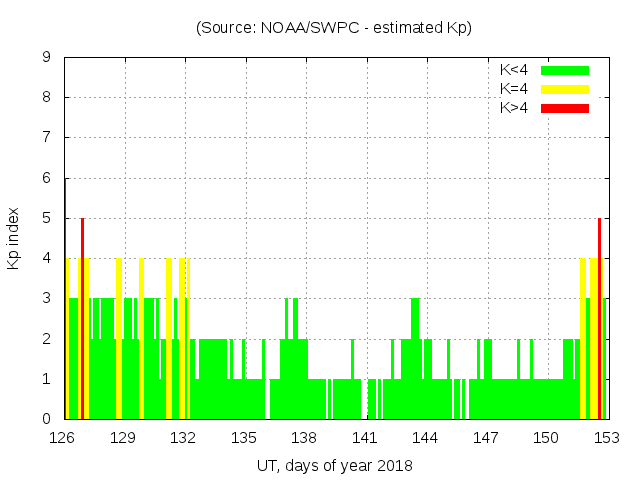Select the x-axis tick label 126
Screen dimensions: 640x480
tap(63, 438)
